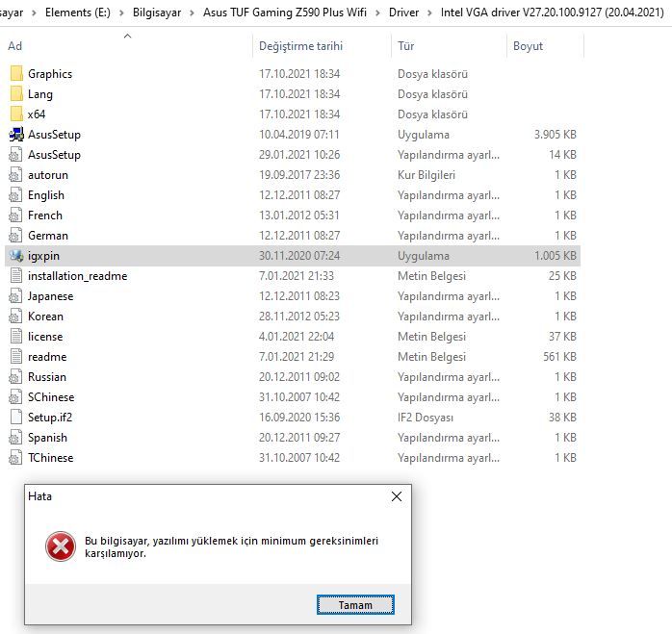Screen dimensions: 672x634
Task: Click the AsusSetup application icon
Action: pyautogui.click(x=16, y=135)
